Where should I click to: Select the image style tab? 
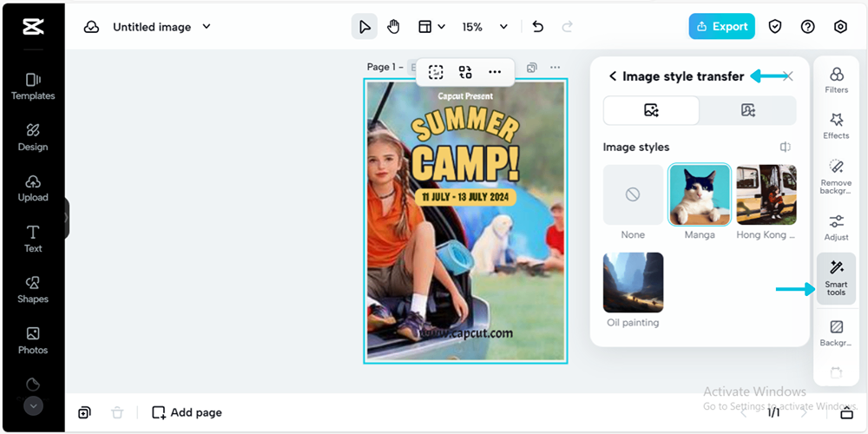point(651,110)
